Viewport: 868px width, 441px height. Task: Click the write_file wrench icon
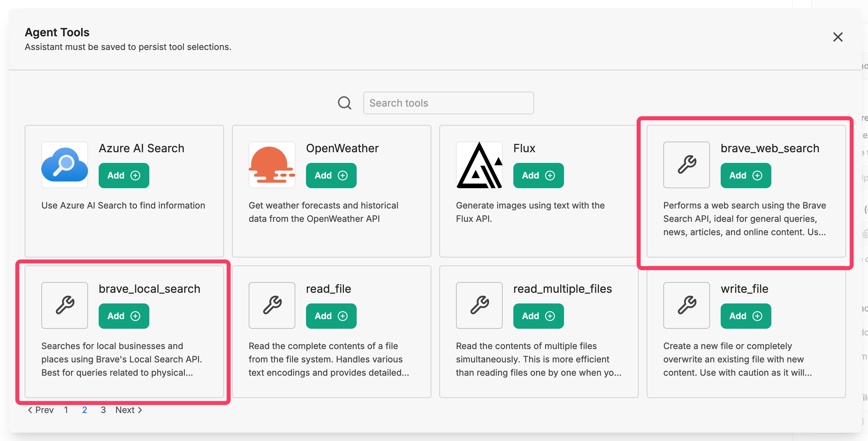(x=686, y=305)
